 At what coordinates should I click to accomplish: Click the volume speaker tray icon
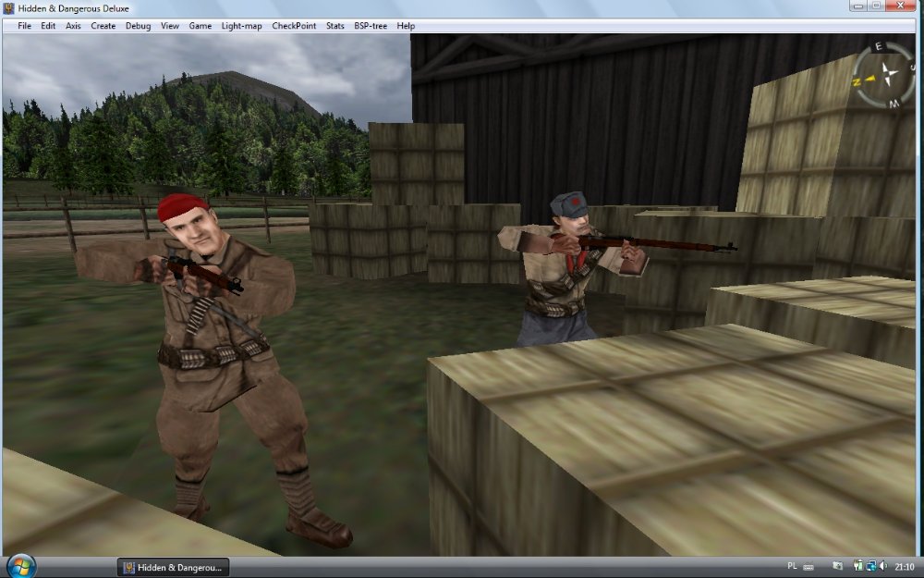pyautogui.click(x=883, y=567)
